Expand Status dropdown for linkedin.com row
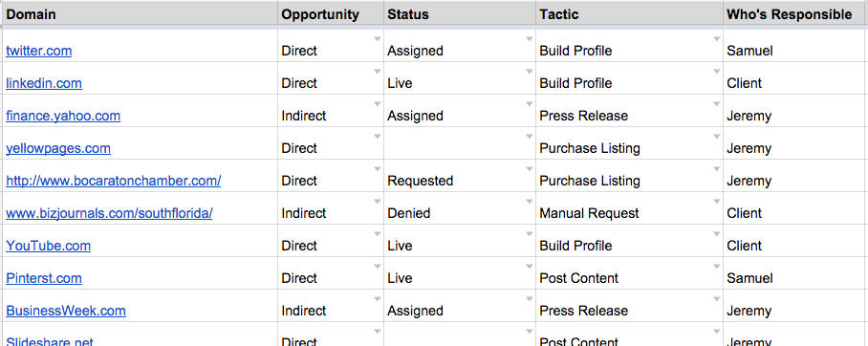Image resolution: width=868 pixels, height=346 pixels. point(530,72)
